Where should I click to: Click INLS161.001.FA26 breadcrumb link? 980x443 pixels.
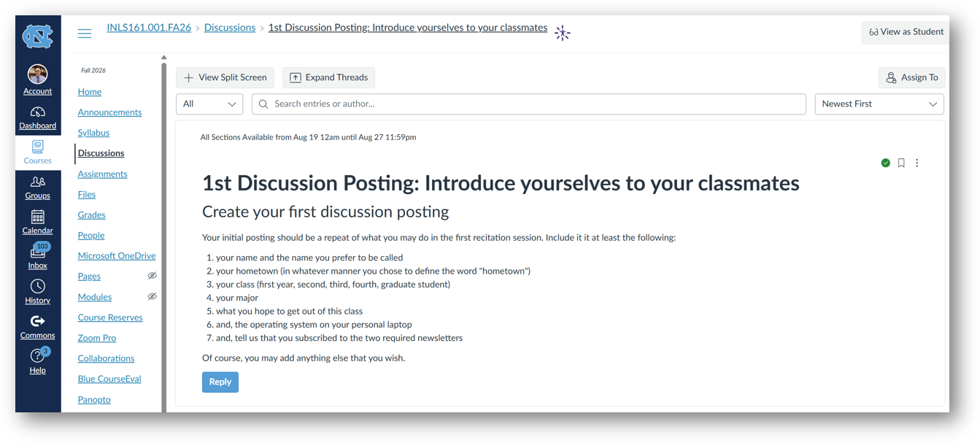pyautogui.click(x=149, y=28)
